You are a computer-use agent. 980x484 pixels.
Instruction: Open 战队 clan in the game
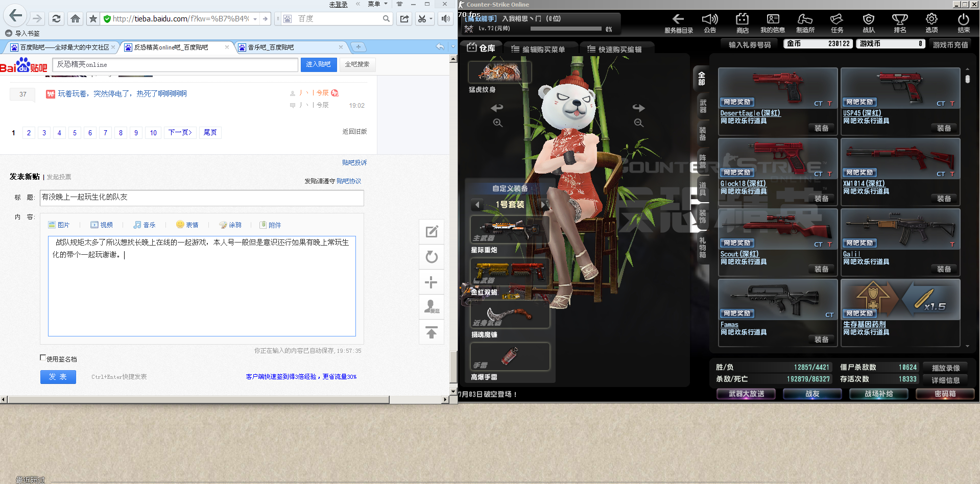(x=869, y=23)
